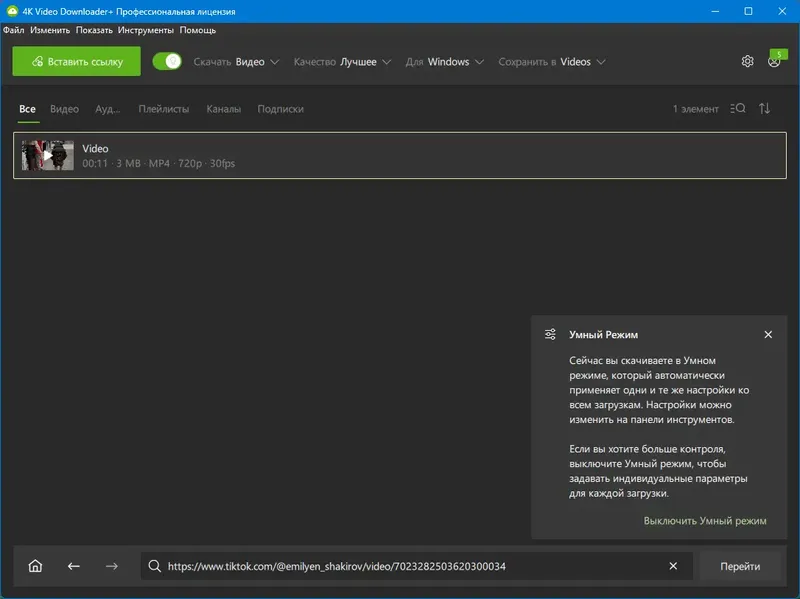Image resolution: width=800 pixels, height=599 pixels.
Task: Maximize the 4K Video Downloader window
Action: 748,11
